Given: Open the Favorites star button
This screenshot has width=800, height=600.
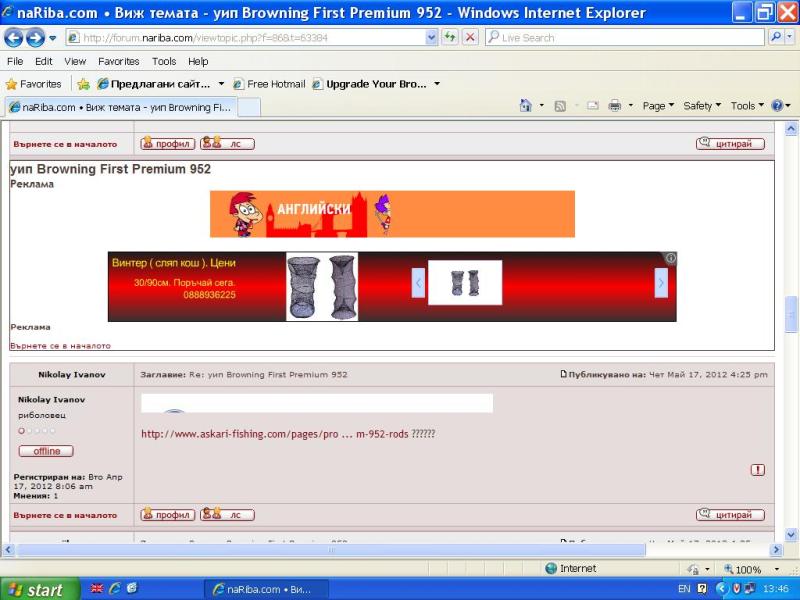Looking at the screenshot, I should [33, 84].
